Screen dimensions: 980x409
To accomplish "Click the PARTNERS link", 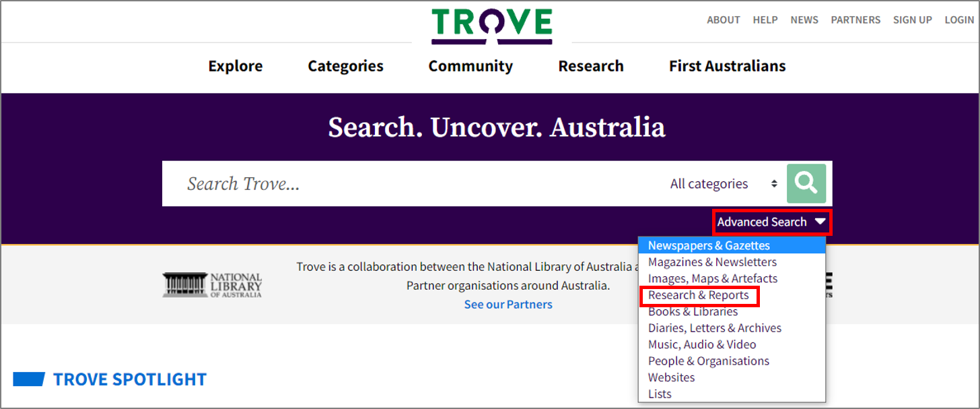I will (855, 20).
